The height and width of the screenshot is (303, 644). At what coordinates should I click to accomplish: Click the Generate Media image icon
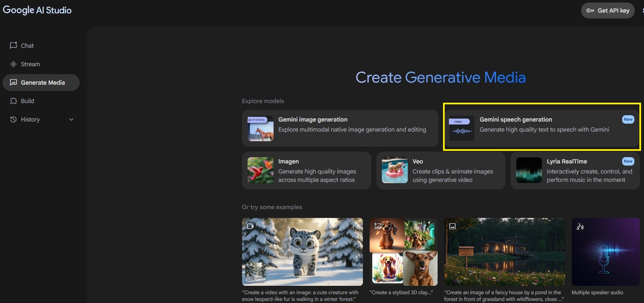click(13, 83)
